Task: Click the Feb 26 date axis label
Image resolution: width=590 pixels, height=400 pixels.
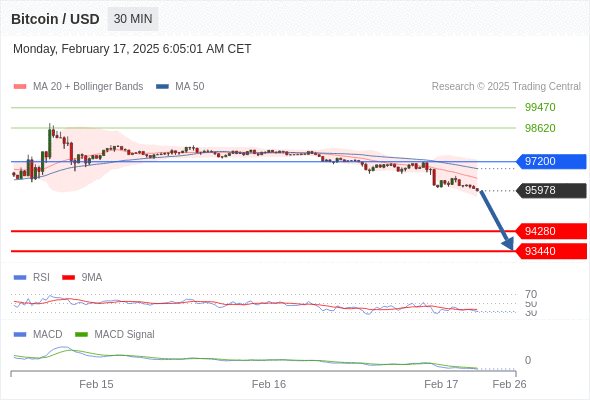Action: click(509, 384)
